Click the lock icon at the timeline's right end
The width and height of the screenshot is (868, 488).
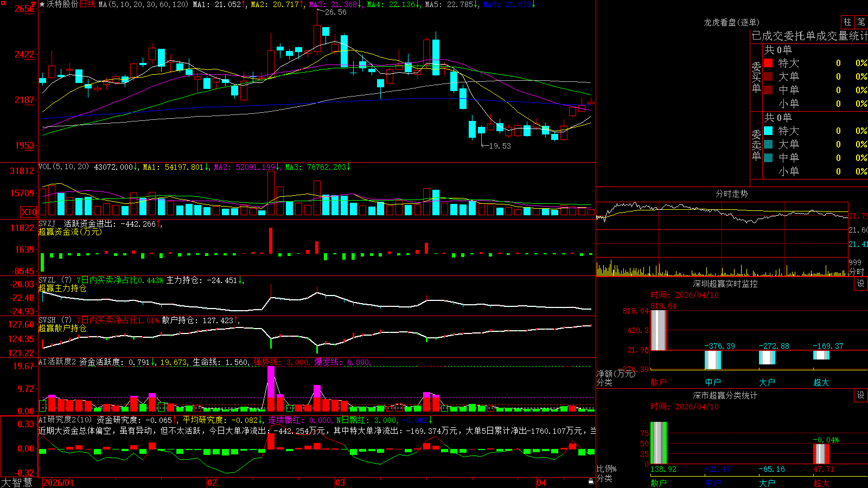[591, 481]
